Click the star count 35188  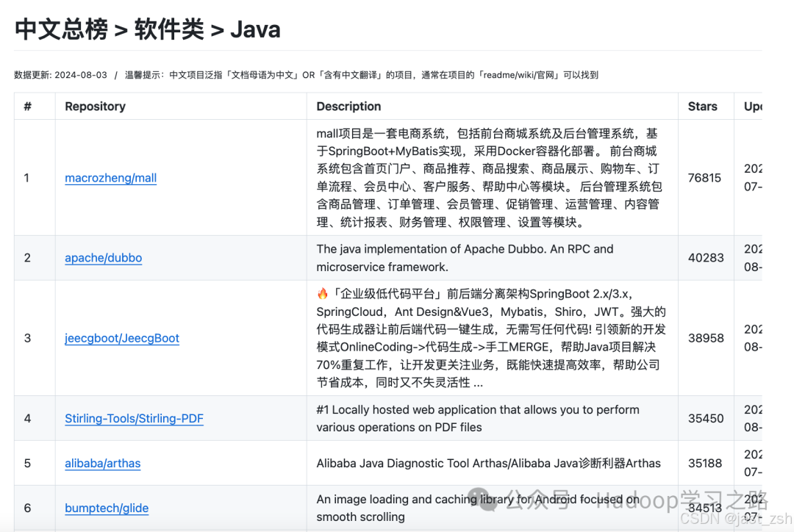(704, 463)
